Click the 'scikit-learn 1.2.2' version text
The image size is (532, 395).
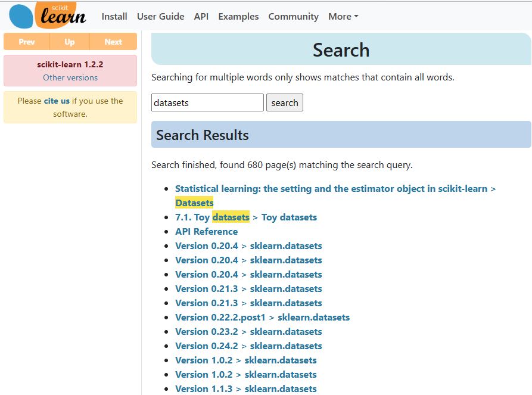pyautogui.click(x=70, y=64)
